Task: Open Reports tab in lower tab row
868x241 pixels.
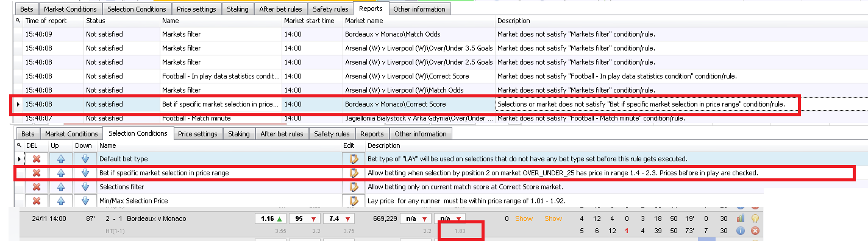Action: click(371, 134)
